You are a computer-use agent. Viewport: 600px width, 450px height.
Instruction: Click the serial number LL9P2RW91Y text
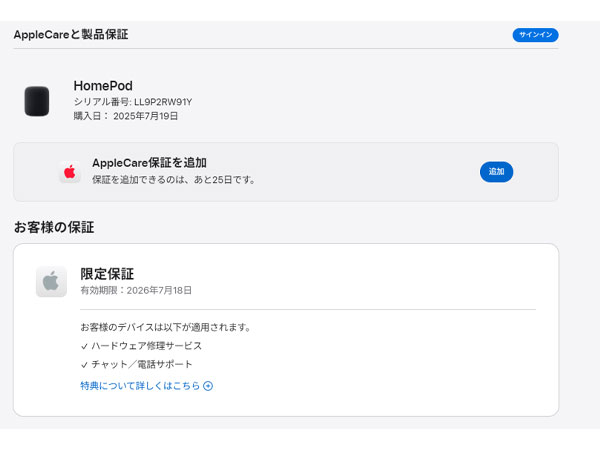(163, 102)
